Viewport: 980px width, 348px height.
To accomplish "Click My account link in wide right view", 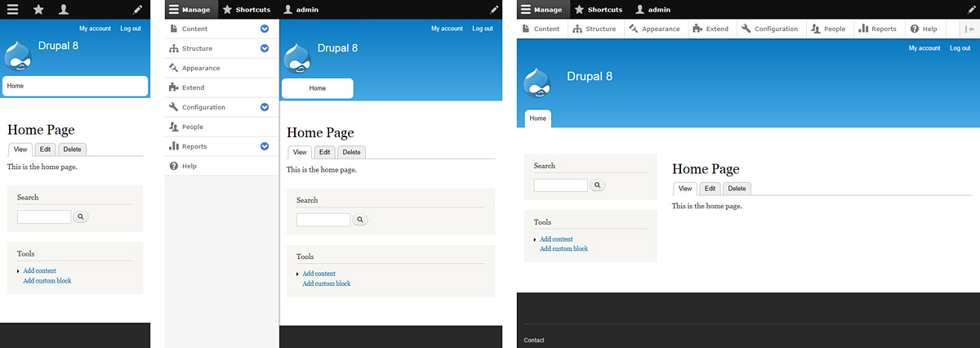I will 924,48.
